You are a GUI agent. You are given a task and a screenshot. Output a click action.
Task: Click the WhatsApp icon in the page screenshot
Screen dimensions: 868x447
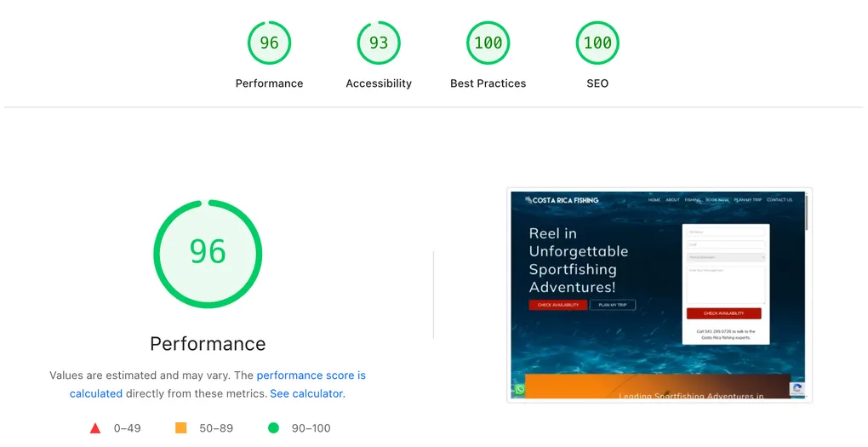tap(519, 390)
